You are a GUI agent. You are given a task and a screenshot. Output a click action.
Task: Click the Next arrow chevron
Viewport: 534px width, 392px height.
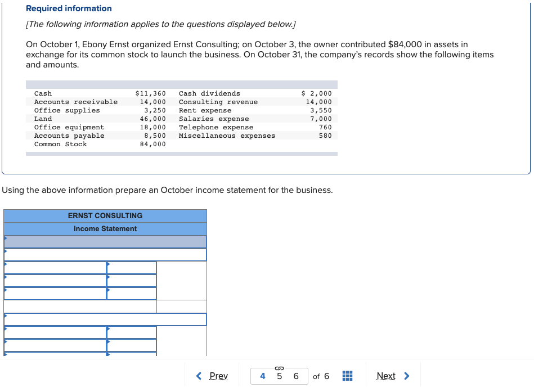(406, 376)
